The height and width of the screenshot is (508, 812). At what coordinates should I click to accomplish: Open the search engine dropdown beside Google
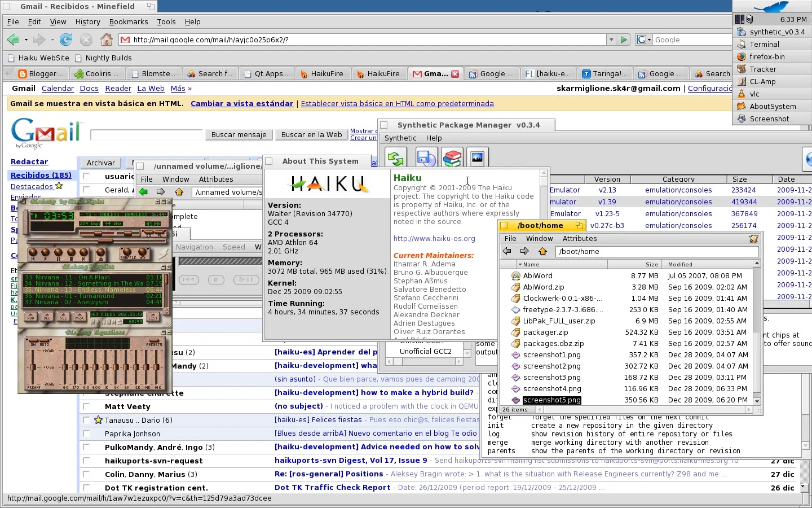click(643, 40)
